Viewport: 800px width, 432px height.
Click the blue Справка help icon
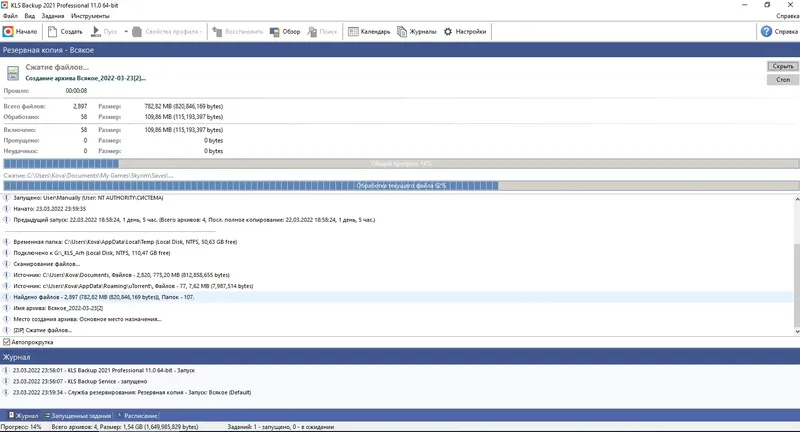tap(766, 32)
